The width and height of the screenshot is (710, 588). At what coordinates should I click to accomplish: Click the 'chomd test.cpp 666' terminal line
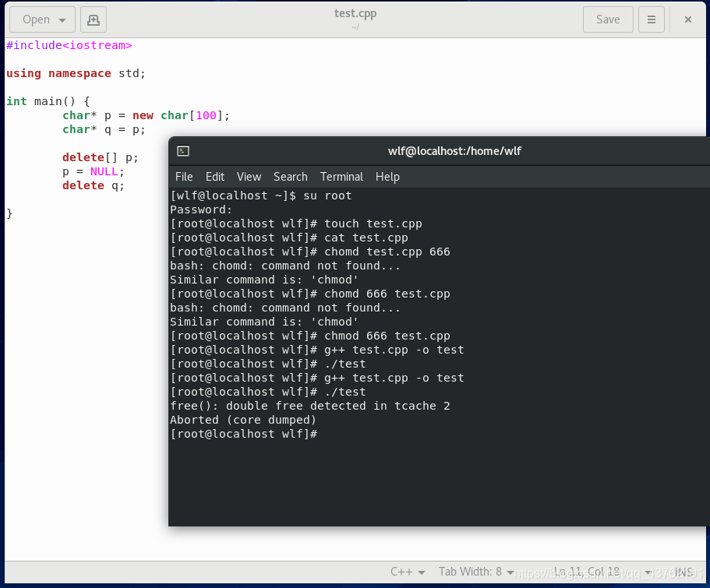[310, 252]
